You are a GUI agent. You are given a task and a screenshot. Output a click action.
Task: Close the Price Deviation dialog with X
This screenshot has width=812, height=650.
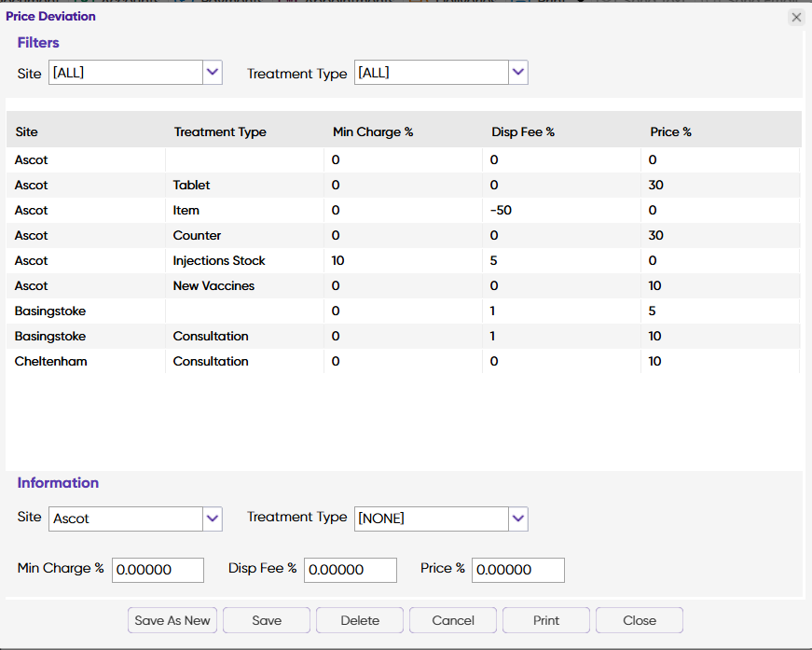(796, 18)
